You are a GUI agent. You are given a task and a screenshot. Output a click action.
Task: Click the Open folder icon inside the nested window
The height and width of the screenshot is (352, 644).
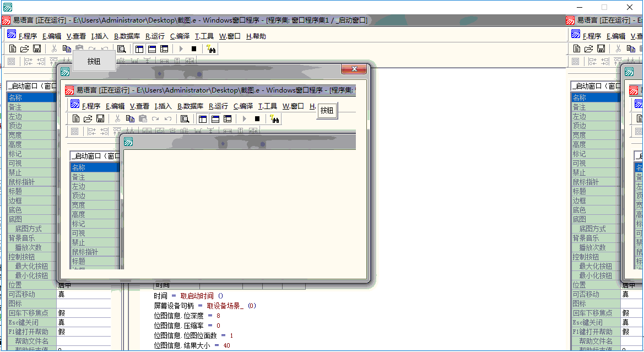click(x=88, y=118)
